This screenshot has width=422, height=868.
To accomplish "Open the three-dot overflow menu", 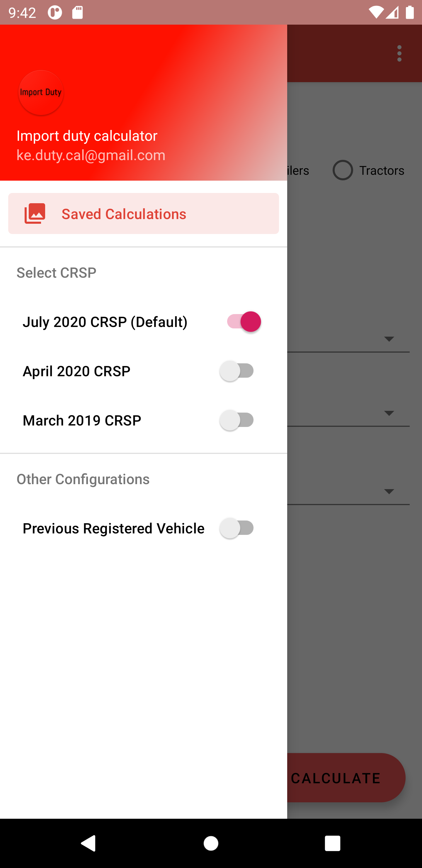I will point(399,54).
